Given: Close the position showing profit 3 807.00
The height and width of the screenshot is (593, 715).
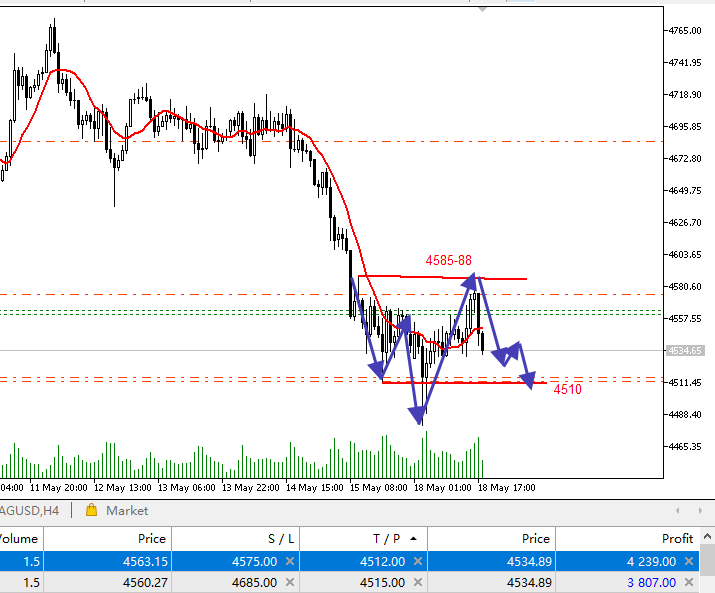Looking at the screenshot, I should [x=689, y=582].
